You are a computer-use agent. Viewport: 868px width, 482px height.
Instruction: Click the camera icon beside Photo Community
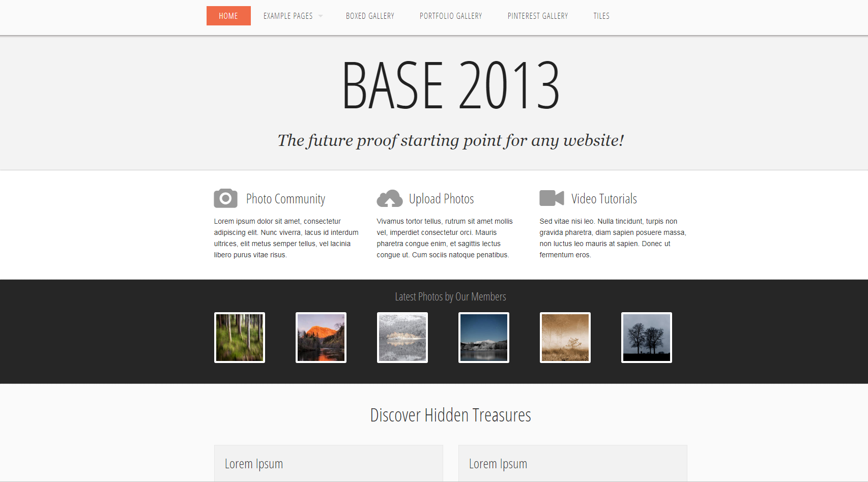coord(225,198)
